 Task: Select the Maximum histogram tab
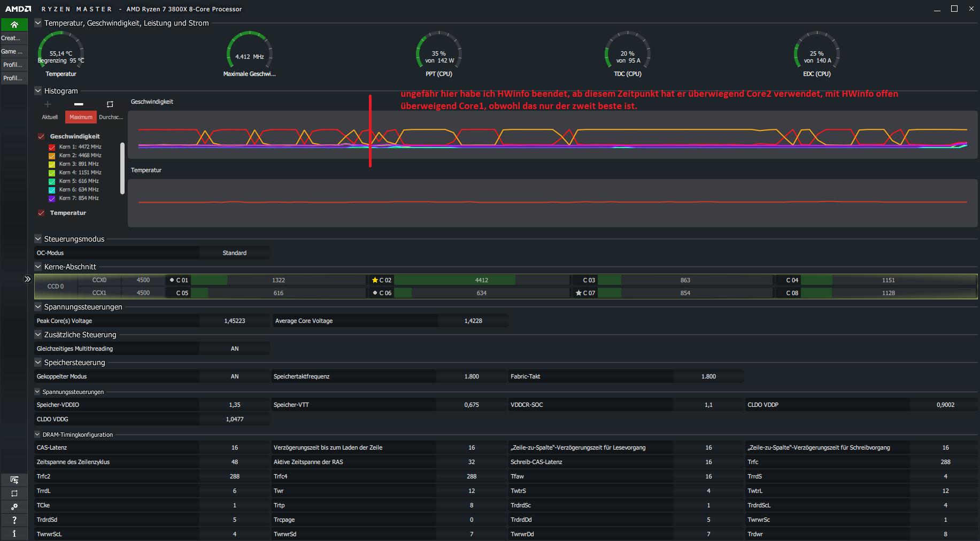(x=81, y=117)
